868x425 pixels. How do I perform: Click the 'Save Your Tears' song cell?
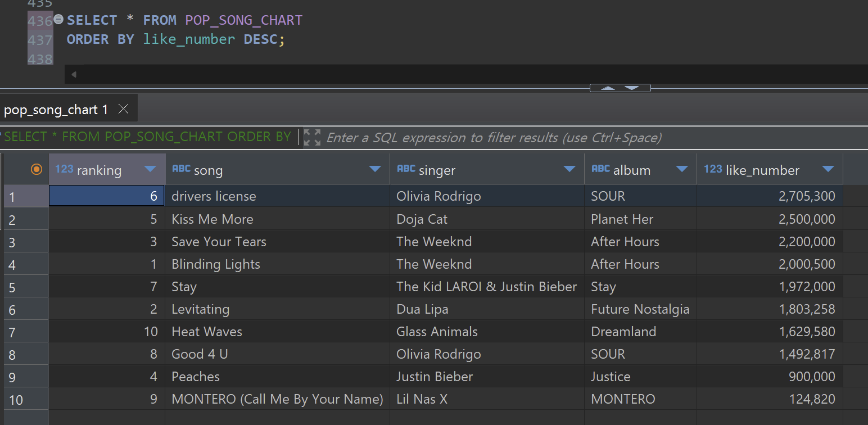278,241
